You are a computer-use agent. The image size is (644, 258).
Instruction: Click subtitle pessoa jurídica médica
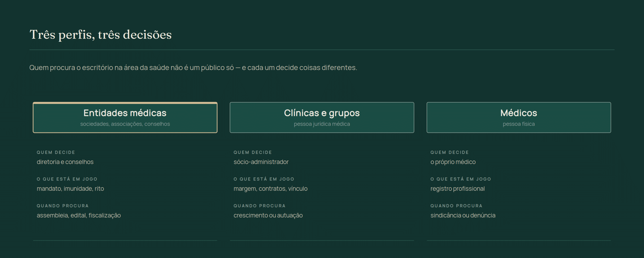click(322, 124)
